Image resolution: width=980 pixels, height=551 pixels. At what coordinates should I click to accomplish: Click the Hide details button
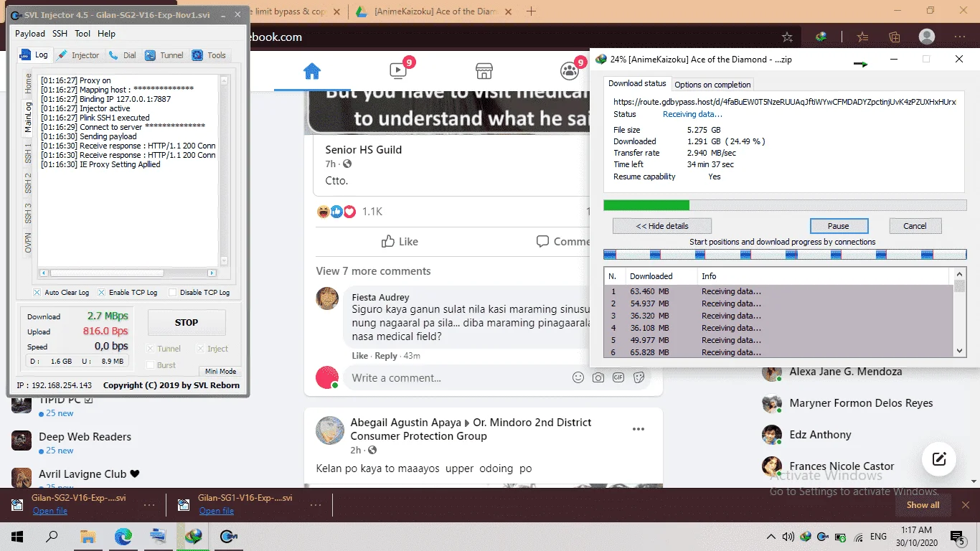[661, 226]
